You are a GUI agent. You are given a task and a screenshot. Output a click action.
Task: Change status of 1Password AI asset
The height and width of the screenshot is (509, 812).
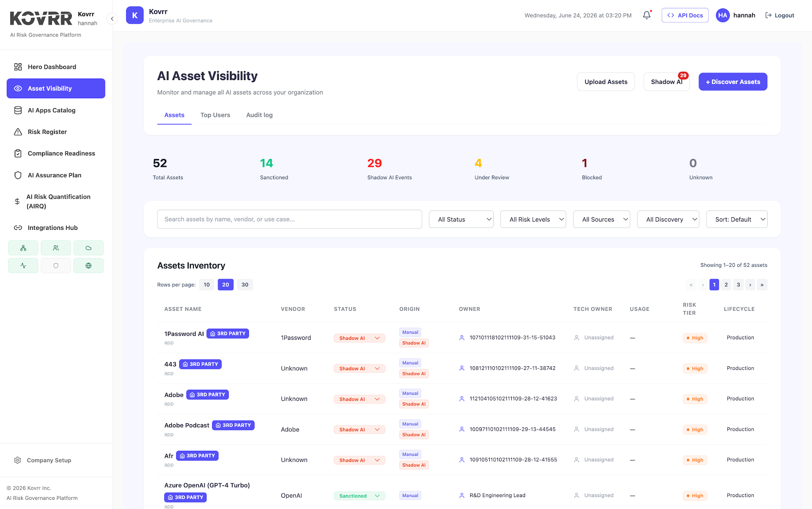(x=359, y=338)
